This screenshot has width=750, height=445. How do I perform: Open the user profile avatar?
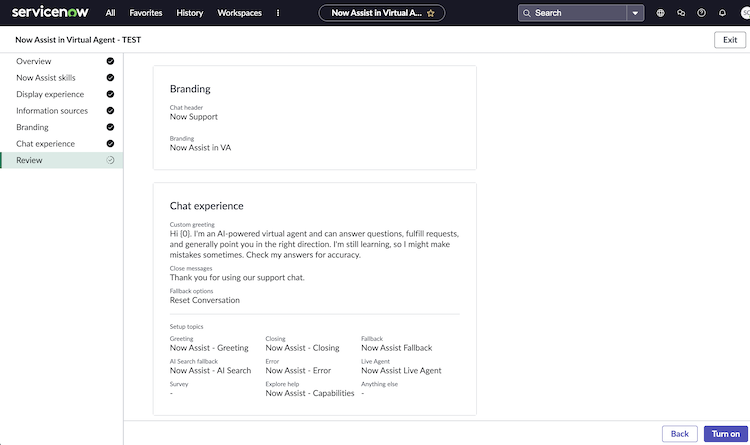click(745, 13)
